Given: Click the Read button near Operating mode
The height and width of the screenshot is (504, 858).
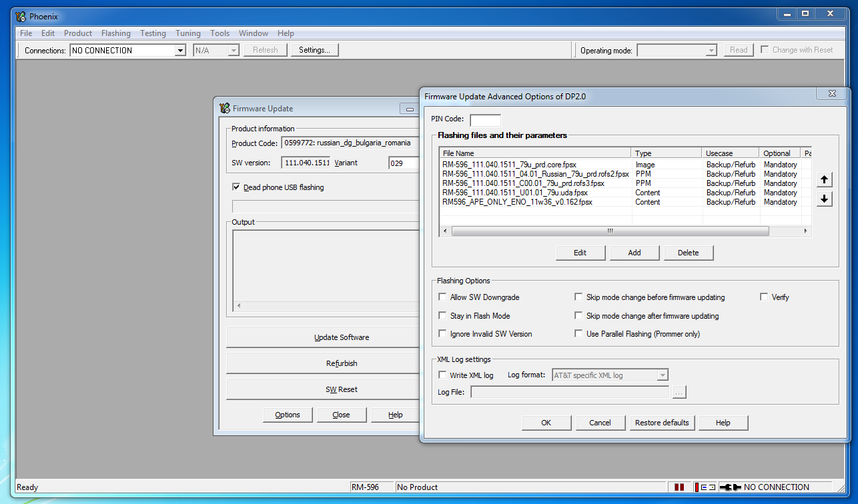Looking at the screenshot, I should [739, 50].
